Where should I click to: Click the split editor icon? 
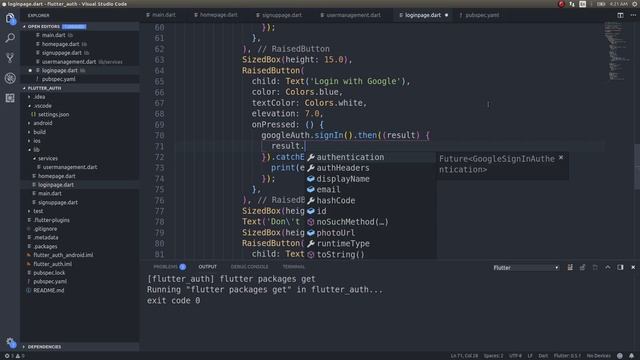[x=620, y=15]
